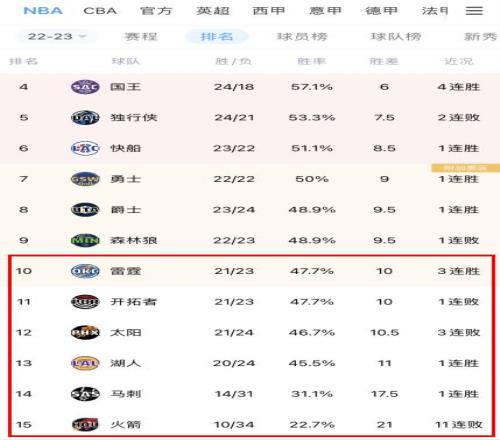
Task: Click team name 雷霆
Action: tap(126, 271)
